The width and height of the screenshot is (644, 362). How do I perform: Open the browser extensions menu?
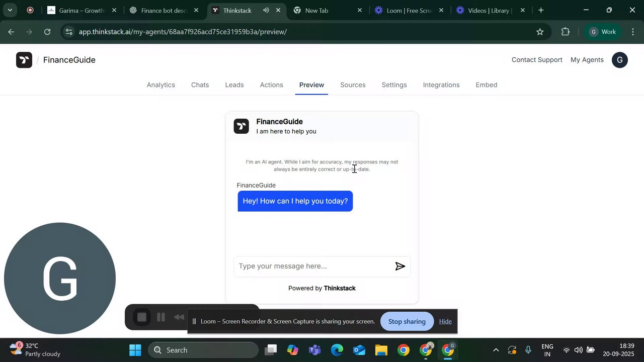pyautogui.click(x=566, y=32)
